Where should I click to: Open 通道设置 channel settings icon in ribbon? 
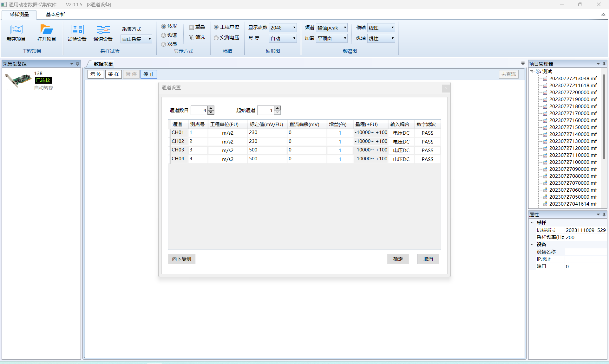click(103, 29)
